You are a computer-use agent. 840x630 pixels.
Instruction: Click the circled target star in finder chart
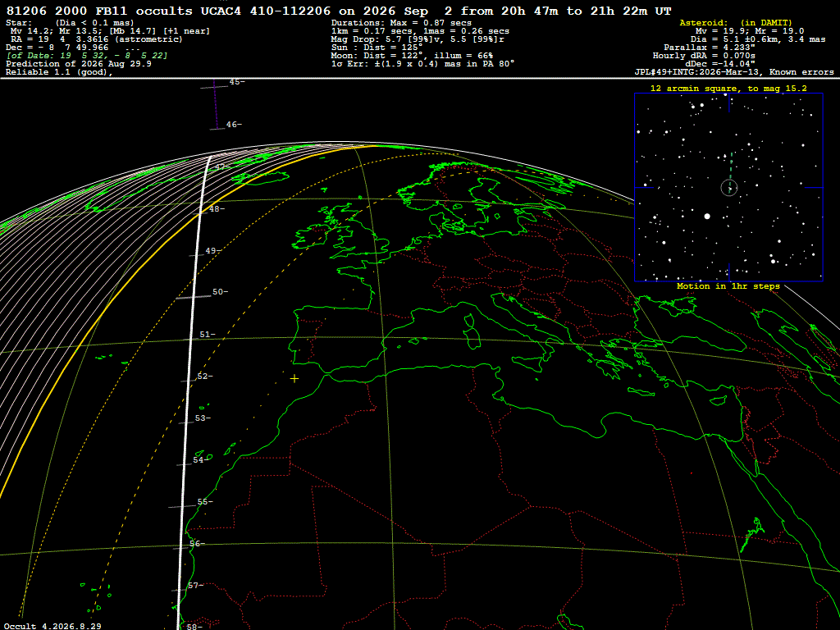tap(729, 188)
